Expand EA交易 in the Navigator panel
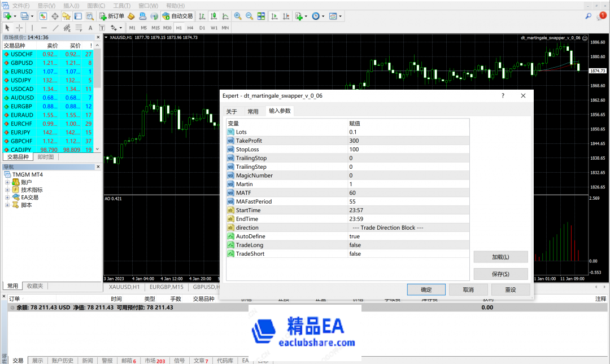The height and width of the screenshot is (364, 610). click(7, 197)
